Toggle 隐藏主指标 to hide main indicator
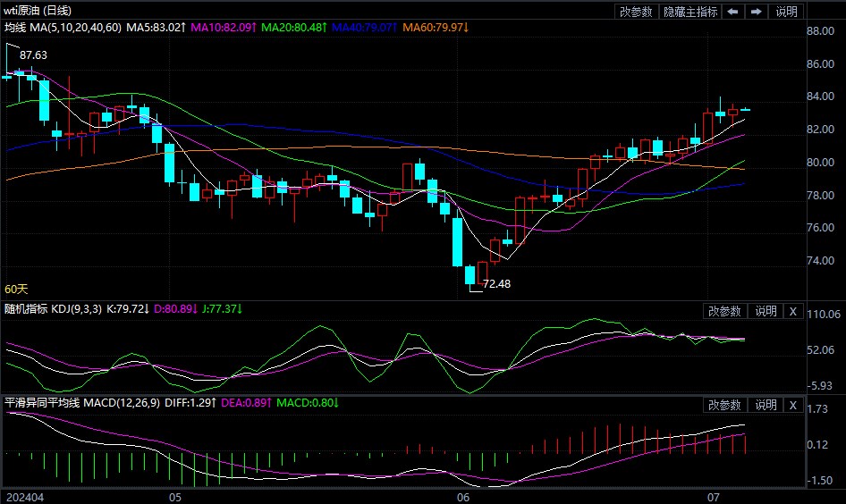This screenshot has height=504, width=846. click(x=690, y=12)
